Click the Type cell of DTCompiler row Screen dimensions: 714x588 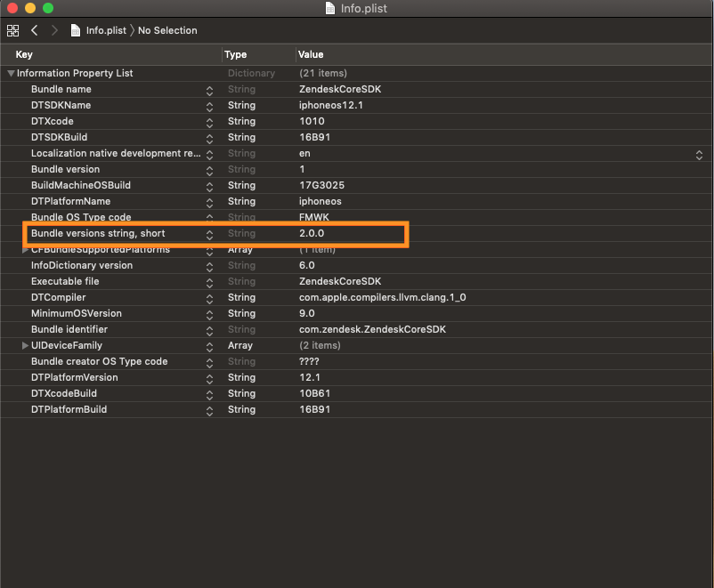(x=241, y=297)
